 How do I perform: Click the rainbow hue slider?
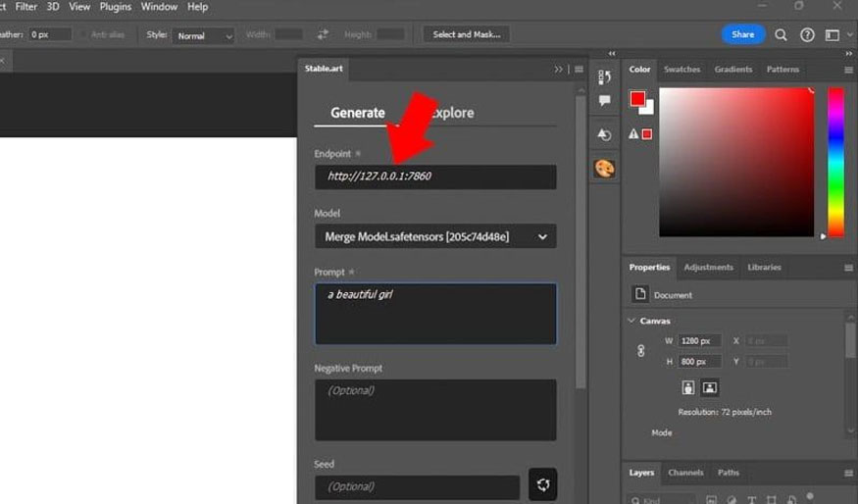click(835, 163)
